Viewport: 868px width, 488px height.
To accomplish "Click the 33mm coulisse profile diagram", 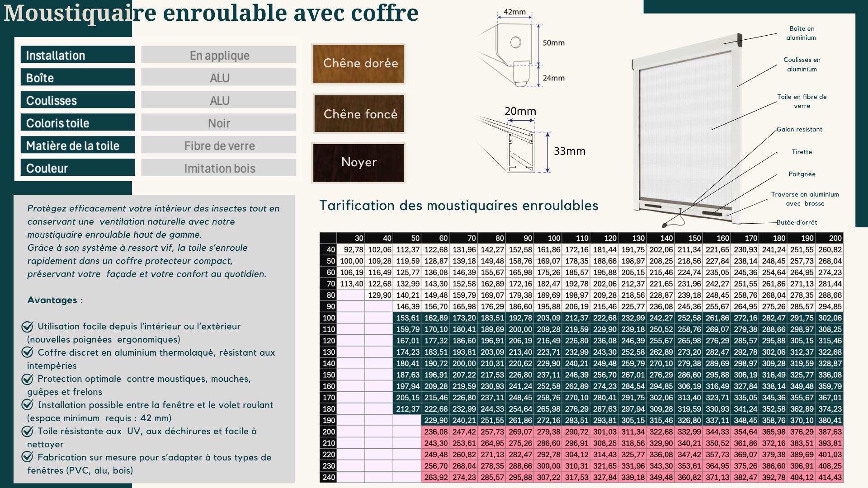I will [x=520, y=151].
